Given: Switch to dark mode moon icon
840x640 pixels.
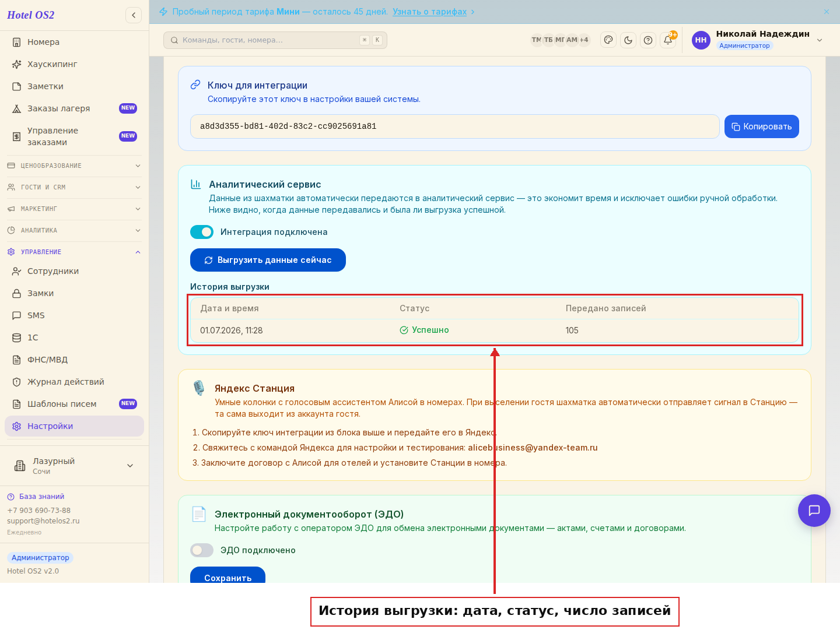Looking at the screenshot, I should [628, 40].
